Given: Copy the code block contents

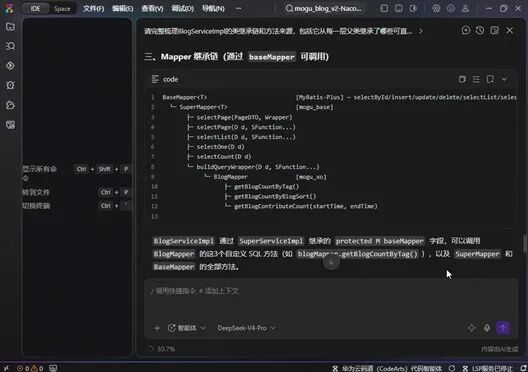Looking at the screenshot, I should 462,79.
